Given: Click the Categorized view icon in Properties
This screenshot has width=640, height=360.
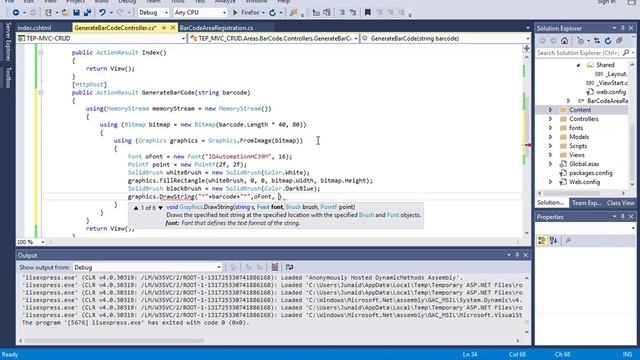Looking at the screenshot, I should 542,241.
